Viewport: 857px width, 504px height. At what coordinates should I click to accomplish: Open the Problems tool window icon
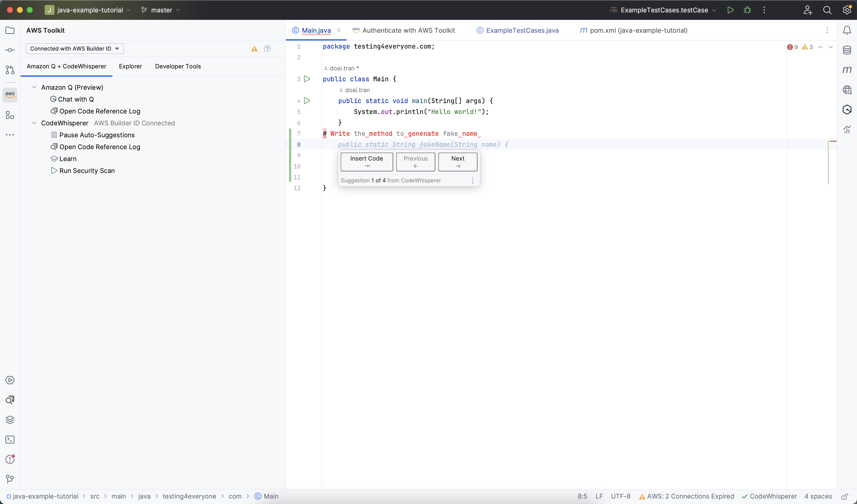(x=10, y=459)
